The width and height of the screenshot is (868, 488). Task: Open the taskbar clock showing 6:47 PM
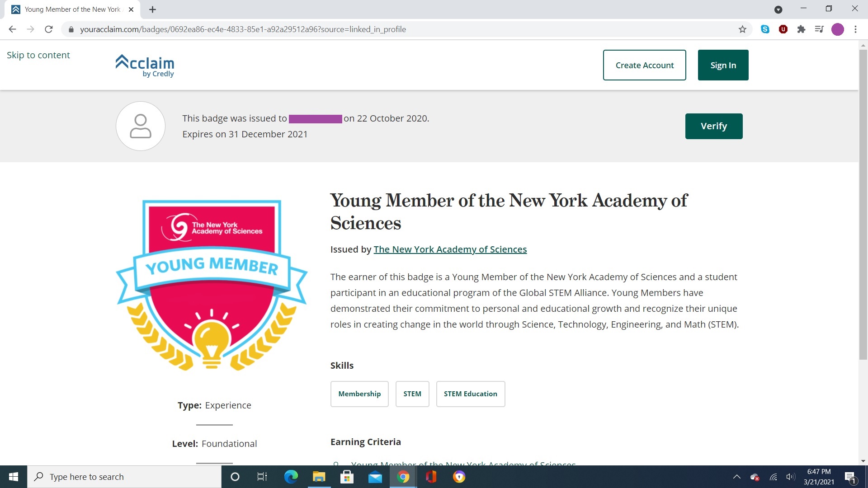pos(819,477)
